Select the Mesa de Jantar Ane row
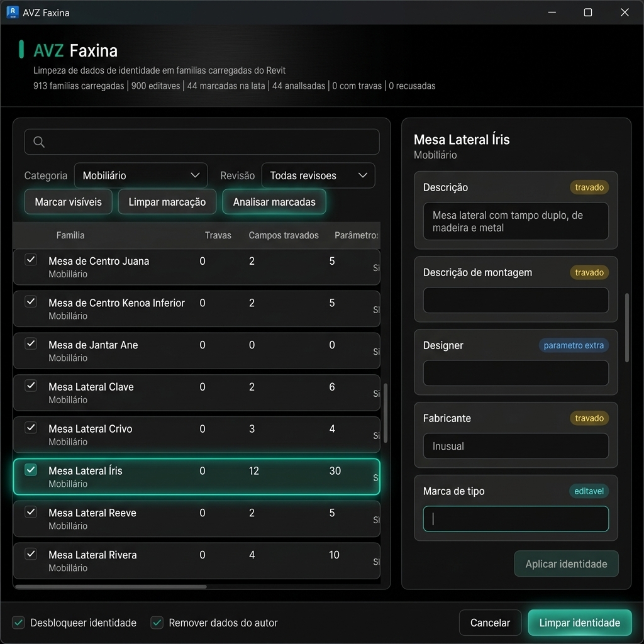 click(x=197, y=351)
